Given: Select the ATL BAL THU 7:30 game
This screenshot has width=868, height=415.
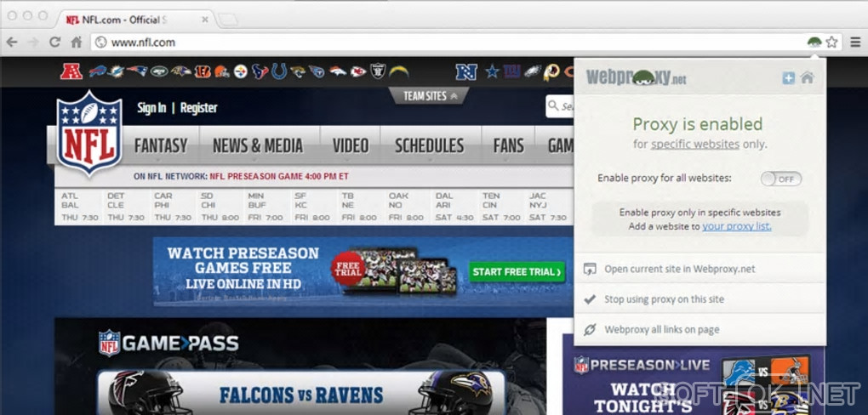Looking at the screenshot, I should pyautogui.click(x=80, y=207).
